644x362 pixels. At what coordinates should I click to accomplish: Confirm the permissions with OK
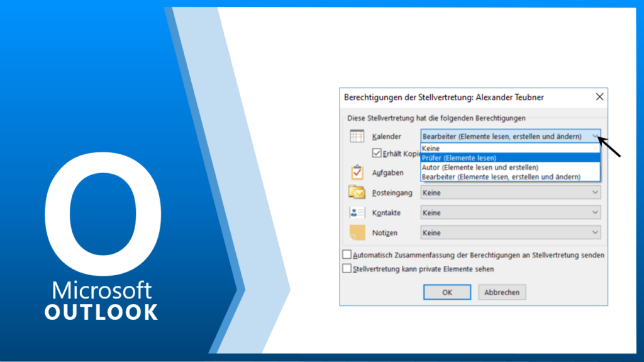447,292
